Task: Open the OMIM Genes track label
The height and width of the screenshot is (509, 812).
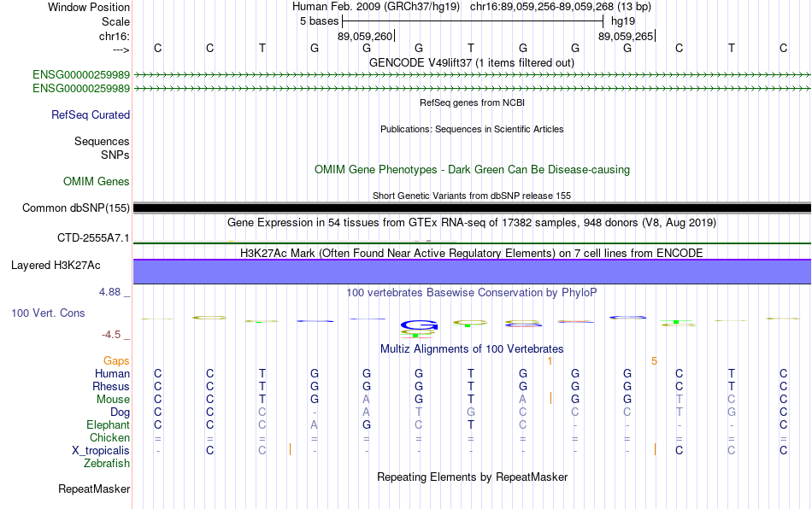Action: 97,182
